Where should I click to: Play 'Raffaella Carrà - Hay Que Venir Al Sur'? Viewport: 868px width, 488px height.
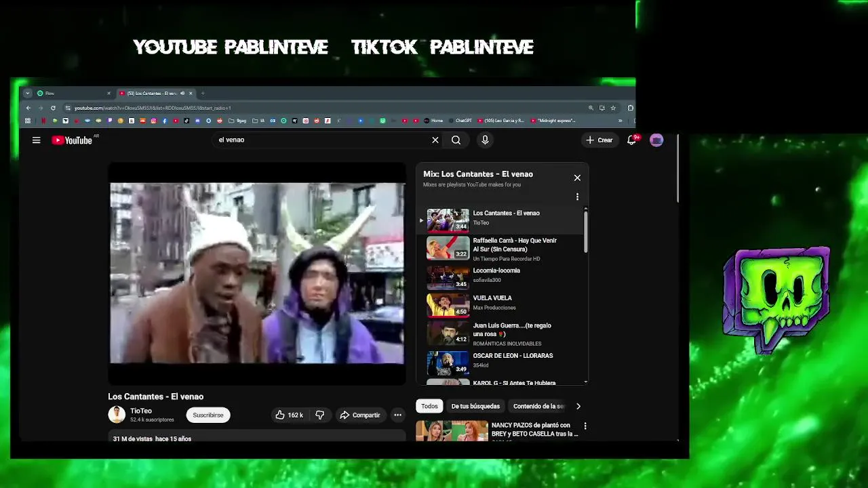(500, 248)
